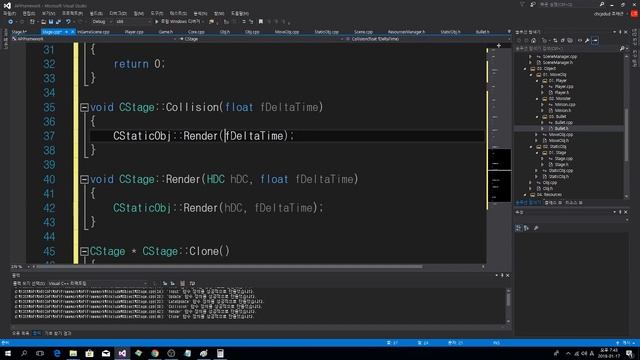Open the Find Symbol Results bottom tab
Screen dimensions: 640x360
[58, 333]
